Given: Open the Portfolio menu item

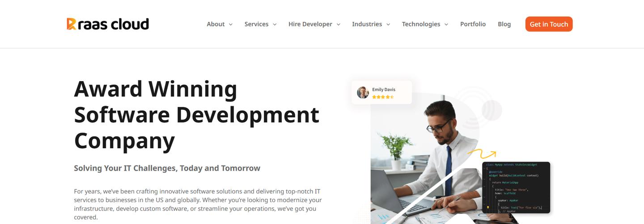Looking at the screenshot, I should [x=473, y=24].
